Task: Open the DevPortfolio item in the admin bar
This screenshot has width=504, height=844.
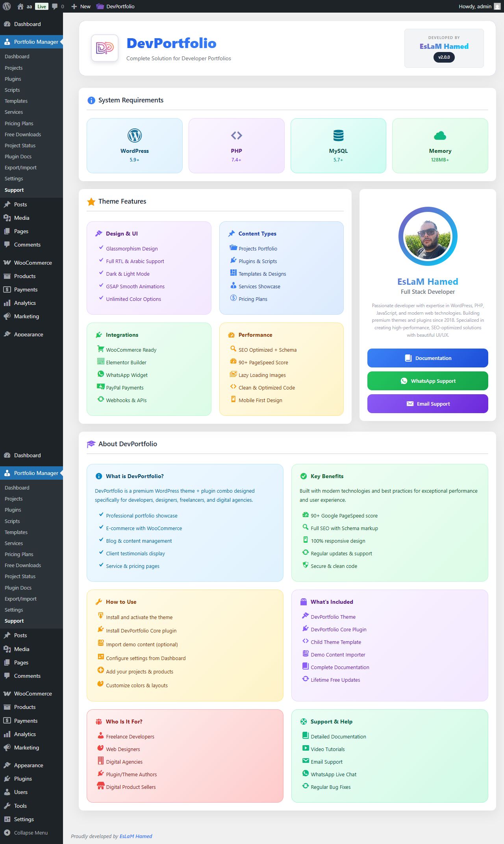Action: tap(115, 6)
